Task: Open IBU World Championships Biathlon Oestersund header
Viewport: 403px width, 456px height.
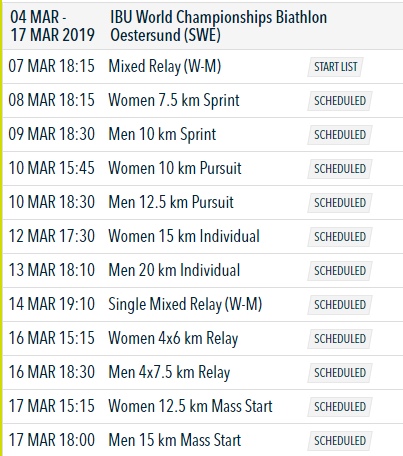Action: click(x=218, y=26)
